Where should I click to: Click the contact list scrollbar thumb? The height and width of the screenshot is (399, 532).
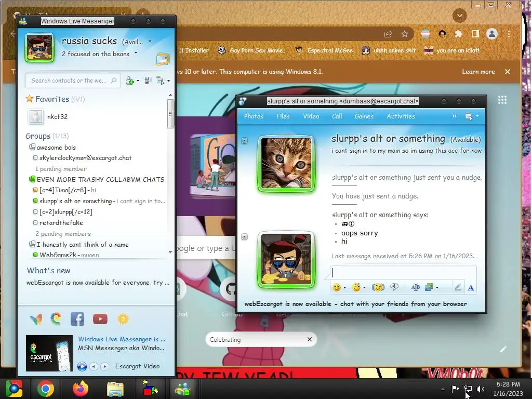pos(170,114)
